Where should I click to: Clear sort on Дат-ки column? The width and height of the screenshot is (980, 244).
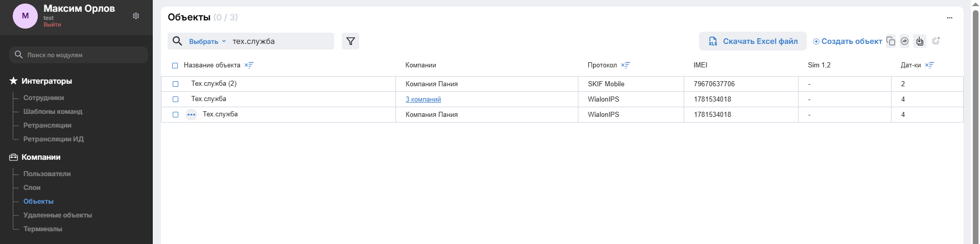click(929, 65)
